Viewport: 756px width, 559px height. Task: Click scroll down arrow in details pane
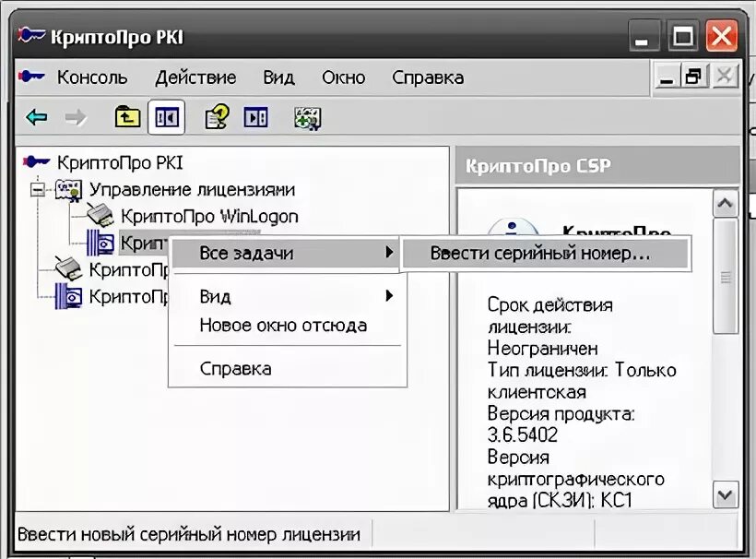pos(726,494)
